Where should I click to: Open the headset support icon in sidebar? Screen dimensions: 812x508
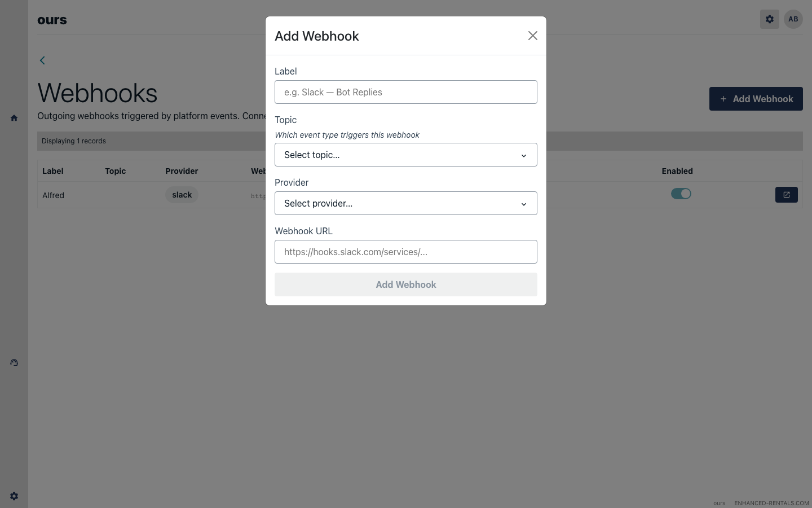[x=14, y=362]
